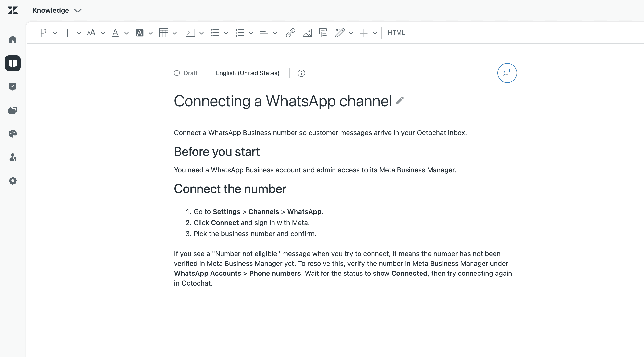Image resolution: width=644 pixels, height=357 pixels.
Task: Expand the paragraph style dropdown arrow
Action: 55,33
